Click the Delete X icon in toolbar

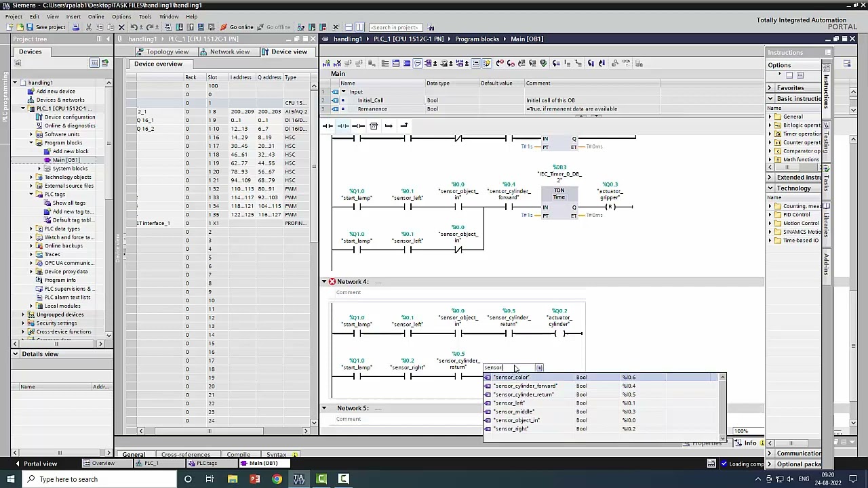121,27
